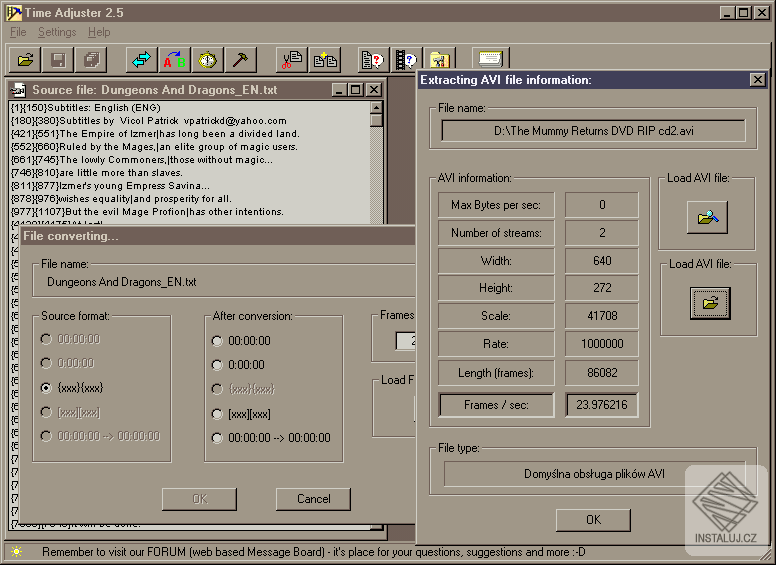Click the Width value 640
Viewport: 776px width, 565px height.
tap(602, 261)
